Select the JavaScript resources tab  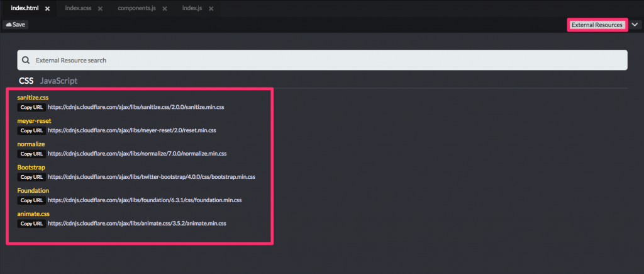[x=58, y=81]
